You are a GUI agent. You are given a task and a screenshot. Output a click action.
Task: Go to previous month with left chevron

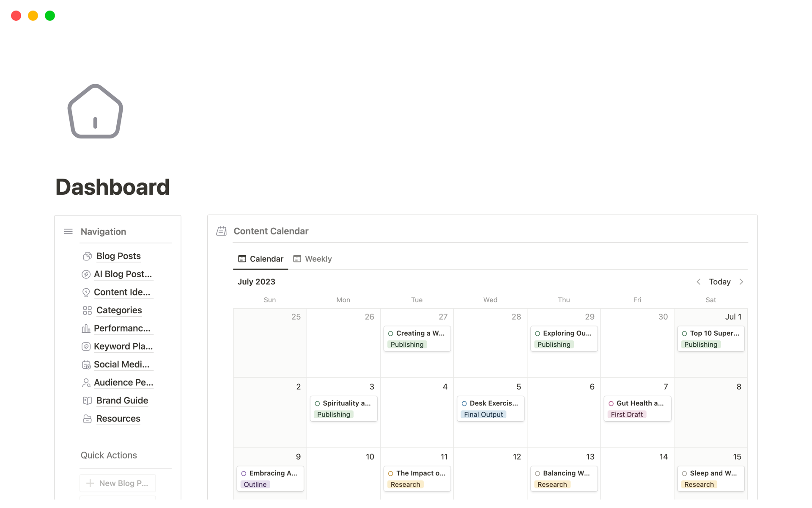[x=698, y=282]
